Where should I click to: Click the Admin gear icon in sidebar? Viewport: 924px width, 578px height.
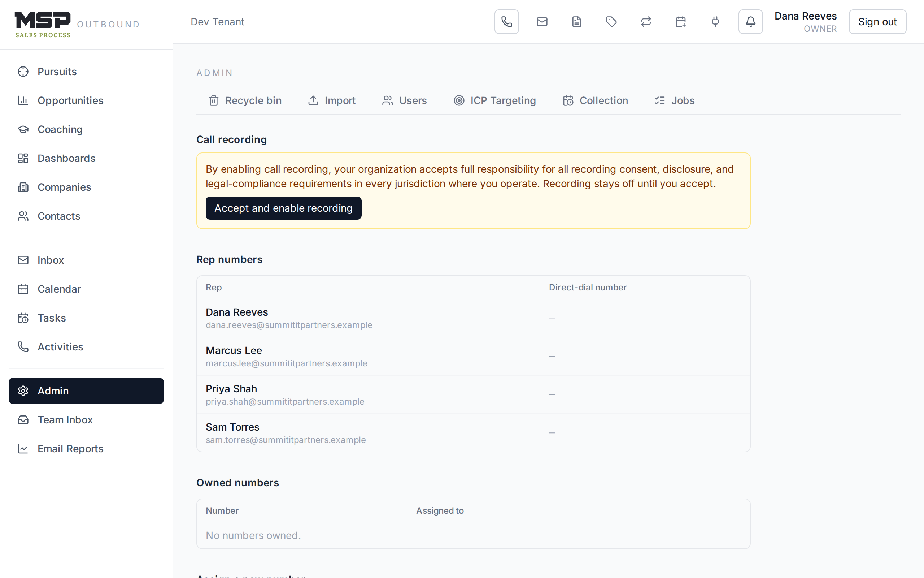[x=23, y=391]
